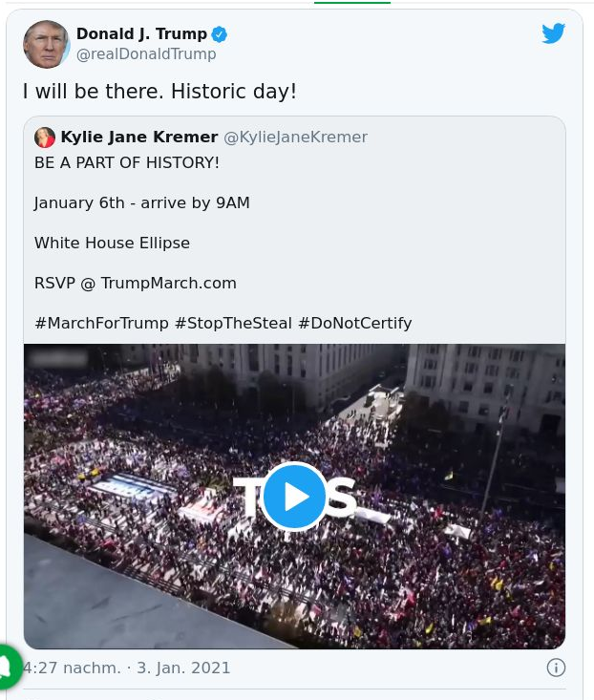
Task: Click the @realDonaldTrump handle
Action: (x=146, y=54)
